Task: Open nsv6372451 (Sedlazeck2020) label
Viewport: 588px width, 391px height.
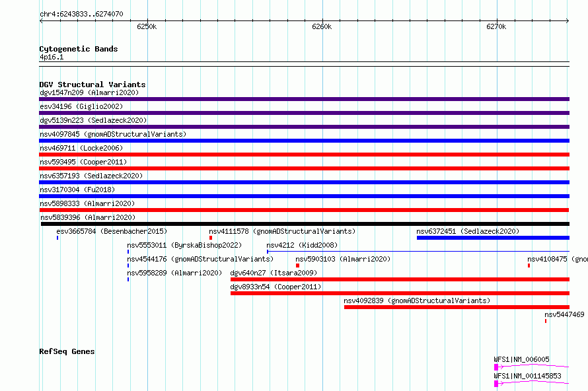Action: tap(468, 231)
